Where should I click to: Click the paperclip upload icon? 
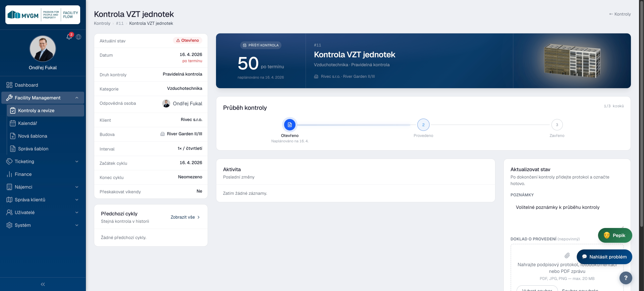[567, 255]
